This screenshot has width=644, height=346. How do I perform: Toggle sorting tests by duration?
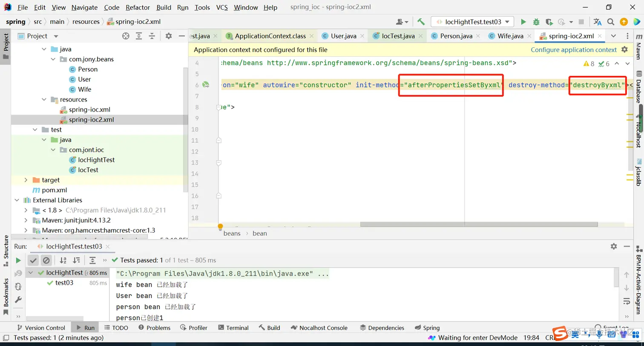76,260
